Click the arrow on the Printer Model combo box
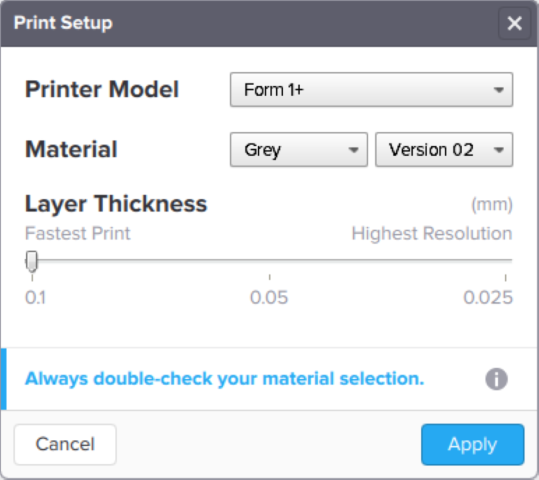This screenshot has height=480, width=539. [498, 90]
